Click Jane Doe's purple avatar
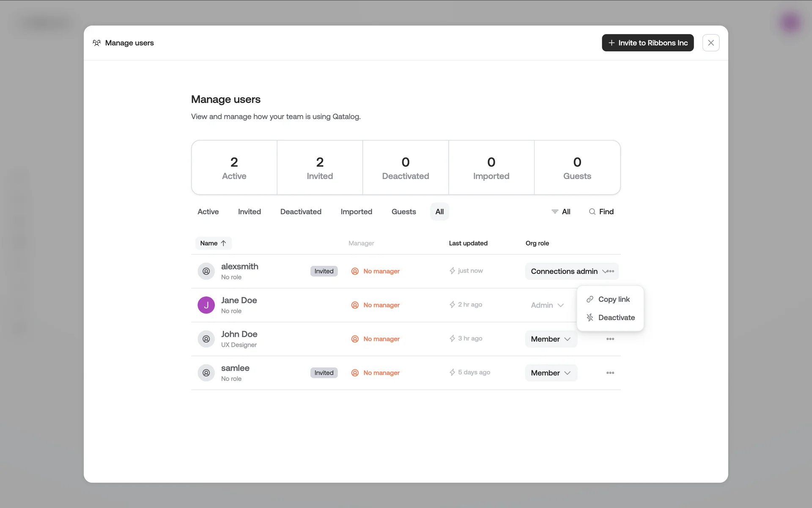 (206, 305)
